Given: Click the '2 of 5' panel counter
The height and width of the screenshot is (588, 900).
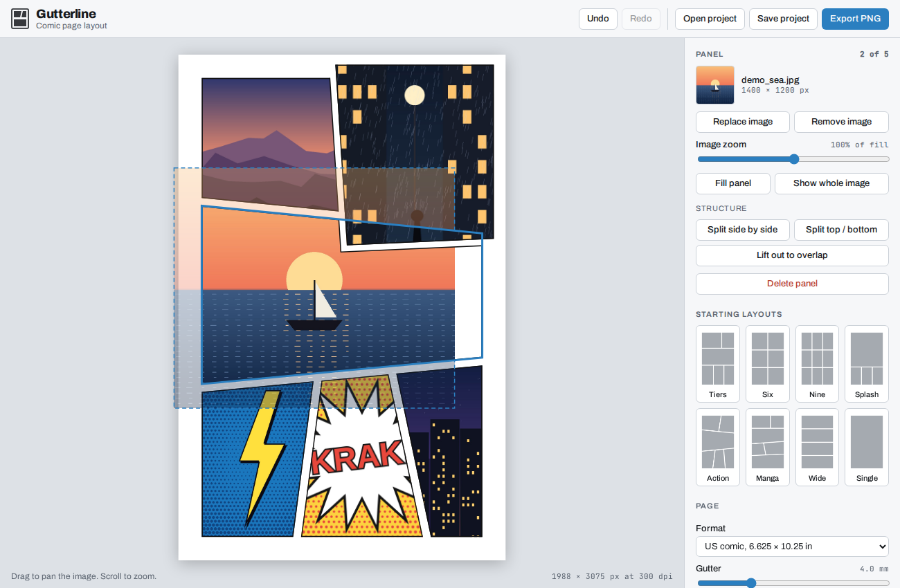Looking at the screenshot, I should [874, 54].
